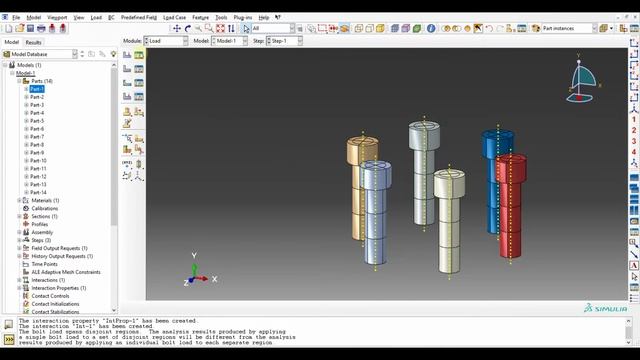640x360 pixels.
Task: Open the Predefined Field menu
Action: click(x=139, y=18)
